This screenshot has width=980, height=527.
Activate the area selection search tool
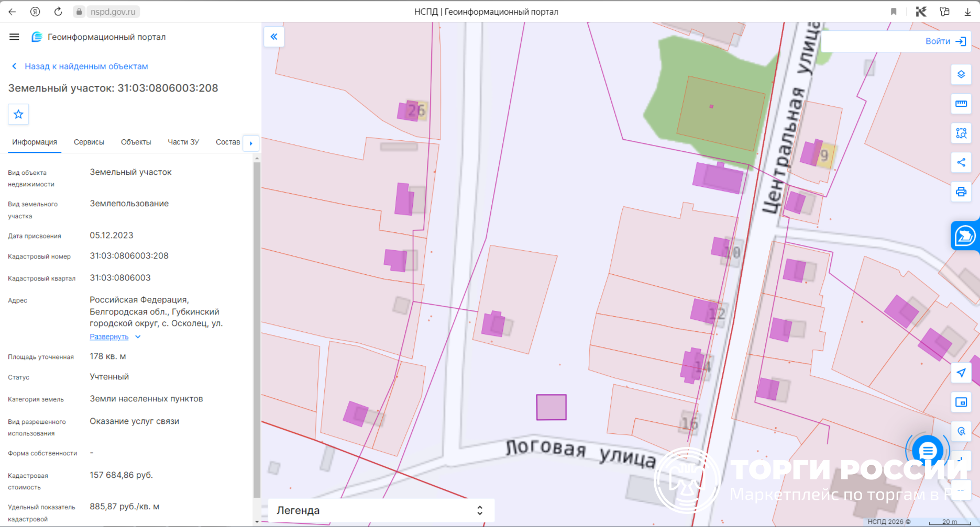[x=961, y=133]
